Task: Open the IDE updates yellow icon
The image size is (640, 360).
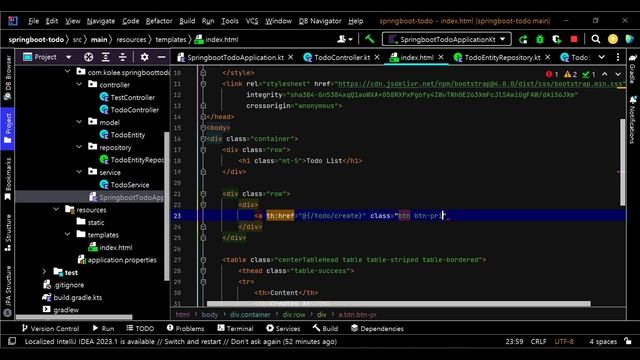Action: coord(613,39)
